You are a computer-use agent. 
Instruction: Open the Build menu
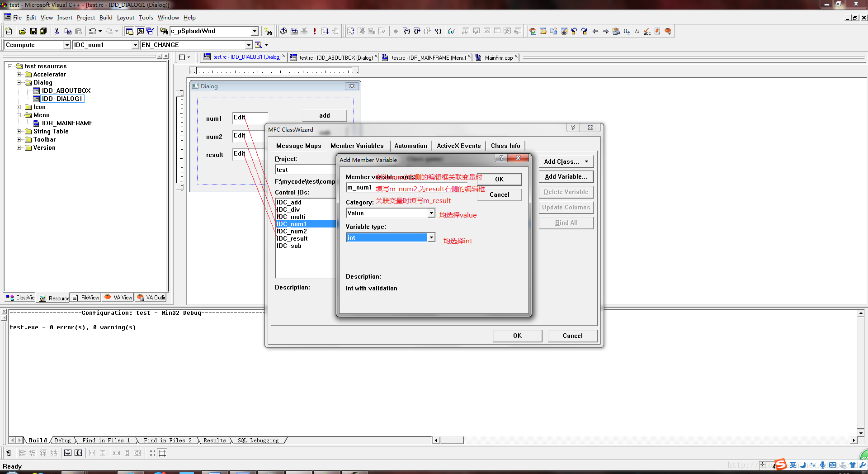pos(106,18)
